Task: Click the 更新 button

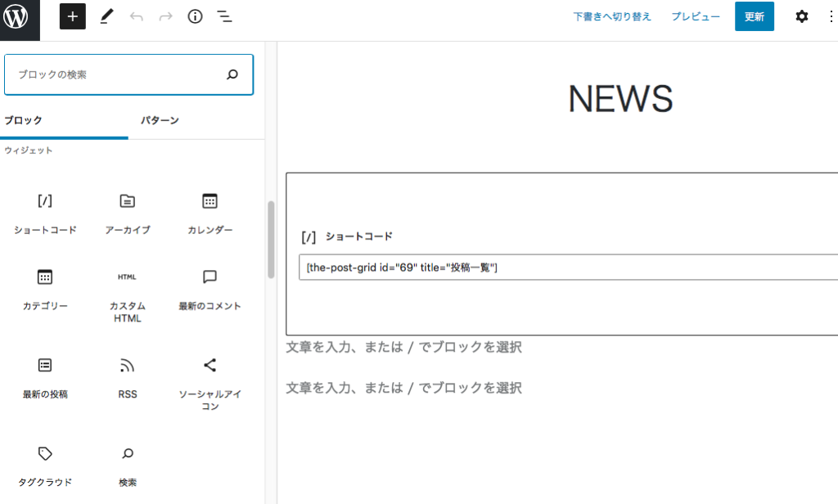Action: tap(754, 16)
